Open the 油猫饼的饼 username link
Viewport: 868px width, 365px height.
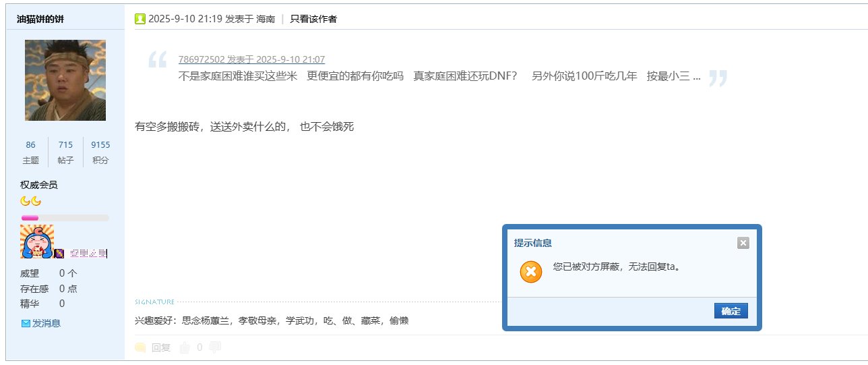click(40, 18)
